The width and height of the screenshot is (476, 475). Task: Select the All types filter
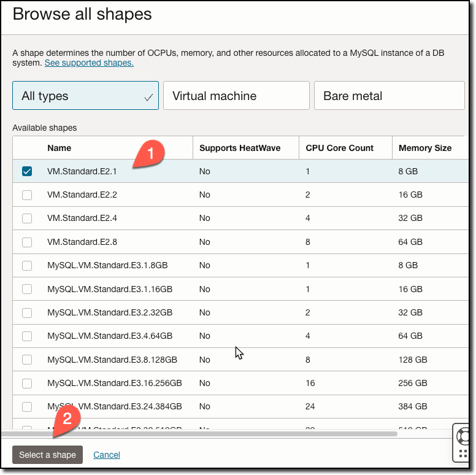click(85, 95)
